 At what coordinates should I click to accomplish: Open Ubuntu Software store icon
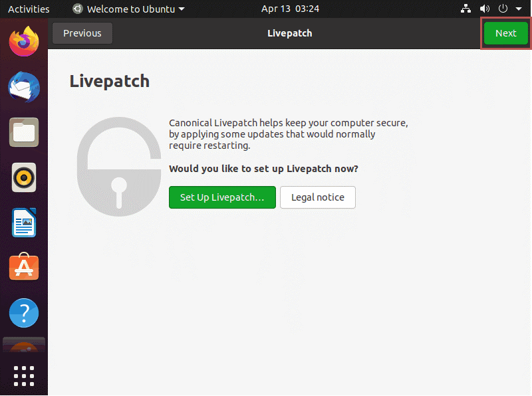click(24, 267)
